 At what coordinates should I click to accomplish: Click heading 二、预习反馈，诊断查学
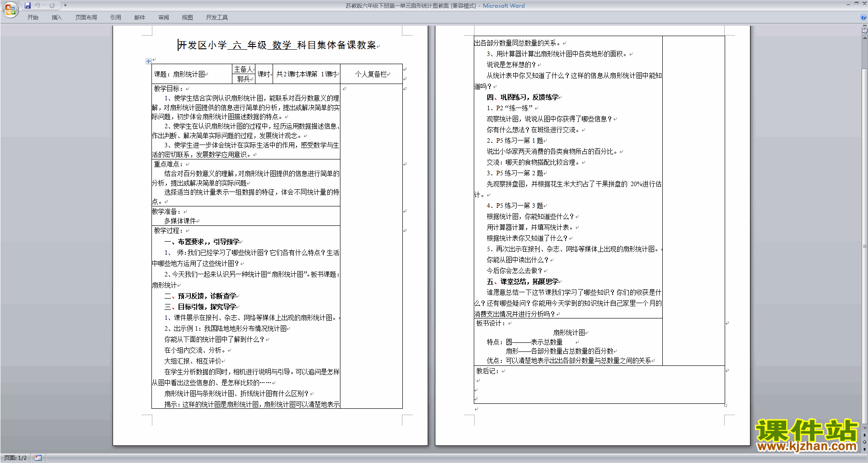(x=200, y=296)
